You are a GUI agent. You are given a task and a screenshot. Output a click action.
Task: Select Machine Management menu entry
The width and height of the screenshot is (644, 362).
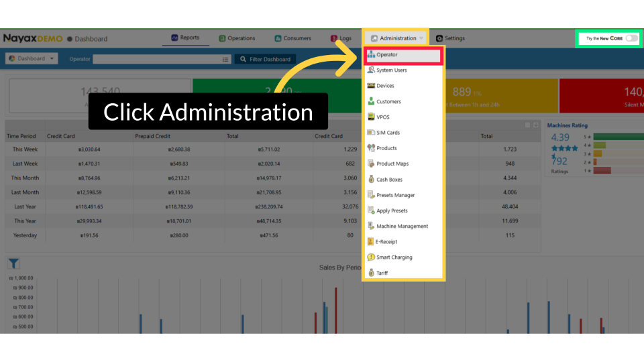402,227
